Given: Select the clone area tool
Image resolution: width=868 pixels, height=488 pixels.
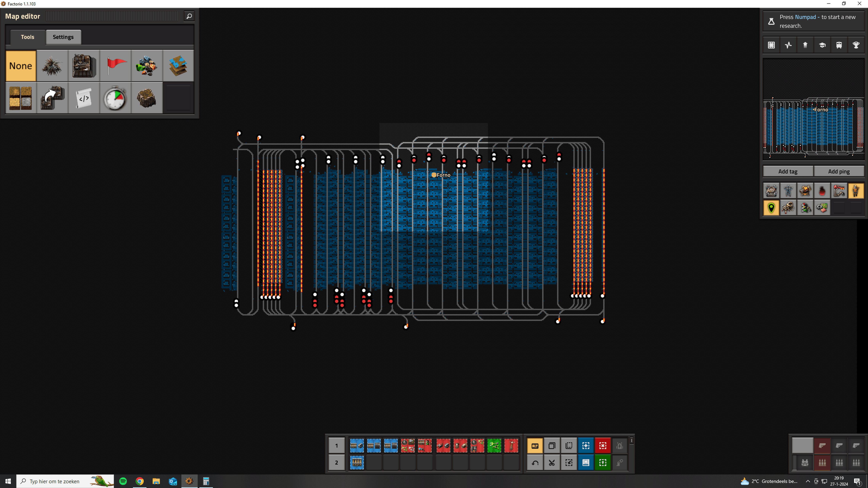Looking at the screenshot, I should tap(52, 98).
